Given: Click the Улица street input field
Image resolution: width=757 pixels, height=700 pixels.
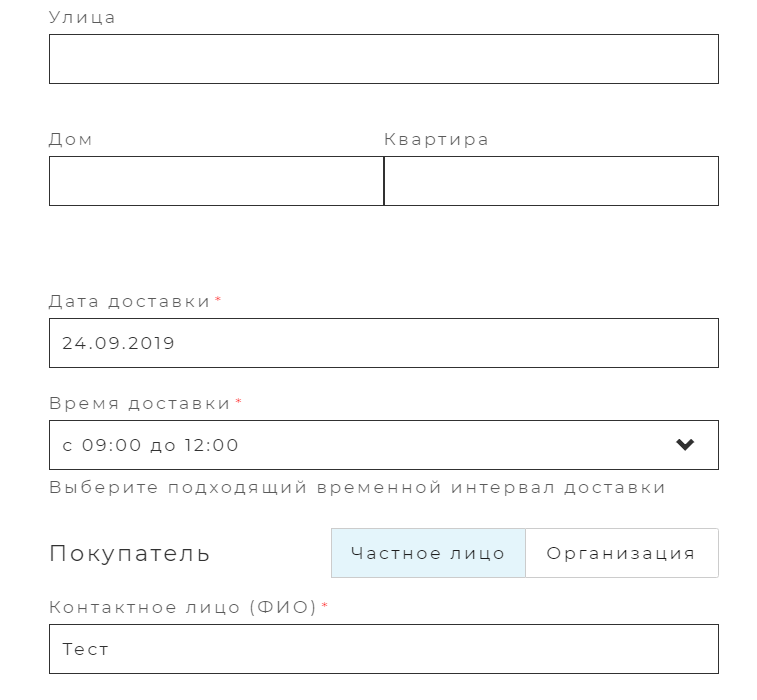Looking at the screenshot, I should pos(384,59).
